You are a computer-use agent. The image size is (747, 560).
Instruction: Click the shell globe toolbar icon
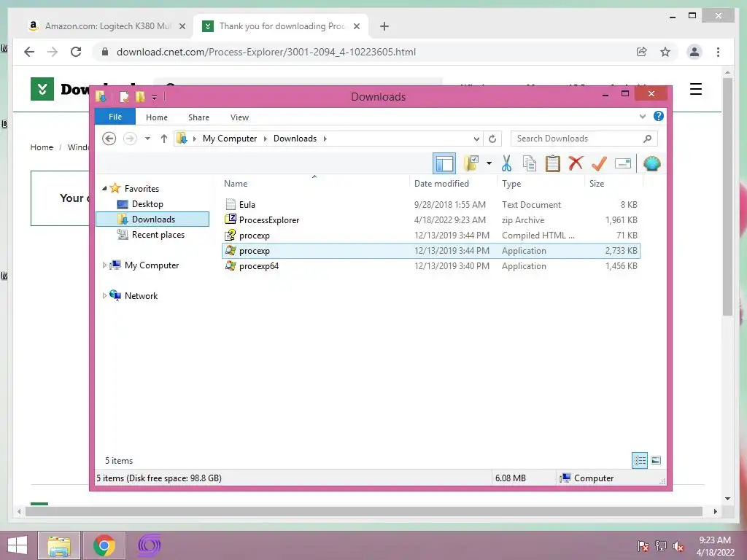coord(651,164)
